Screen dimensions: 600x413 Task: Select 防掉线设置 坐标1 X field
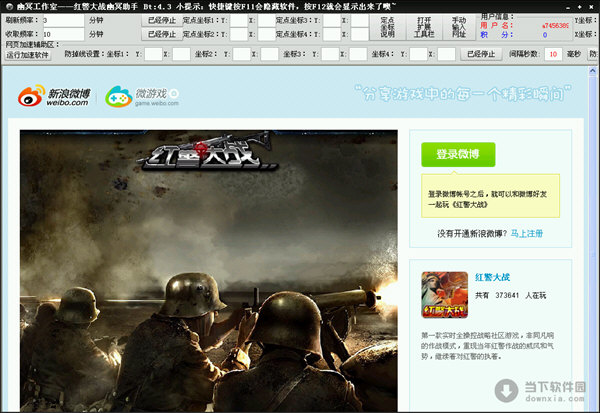pos(181,54)
